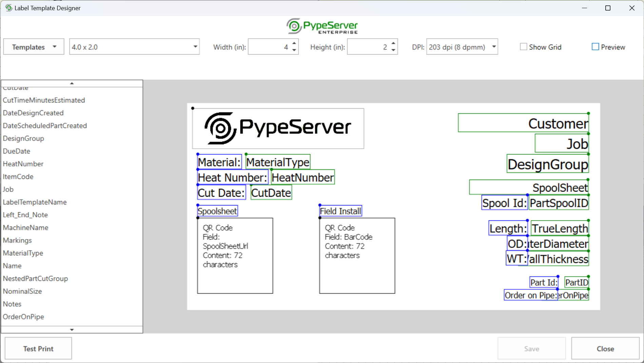Select the TrueLength field on the canvas
Screen dimensions: 644x363
click(560, 228)
